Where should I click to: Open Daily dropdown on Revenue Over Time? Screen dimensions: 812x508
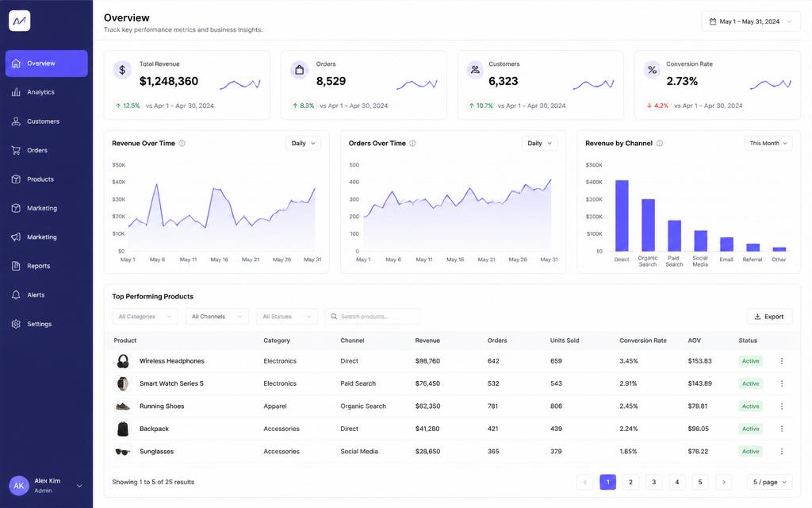[304, 144]
